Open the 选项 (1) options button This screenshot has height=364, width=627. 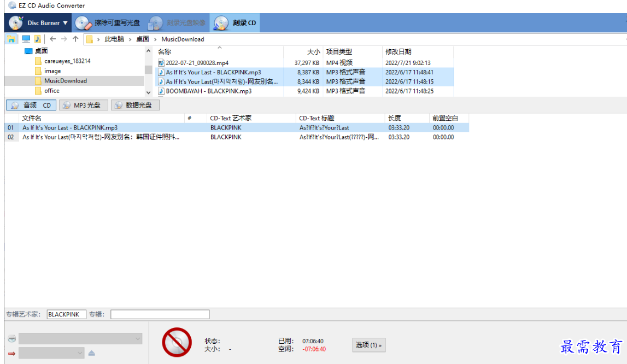368,345
